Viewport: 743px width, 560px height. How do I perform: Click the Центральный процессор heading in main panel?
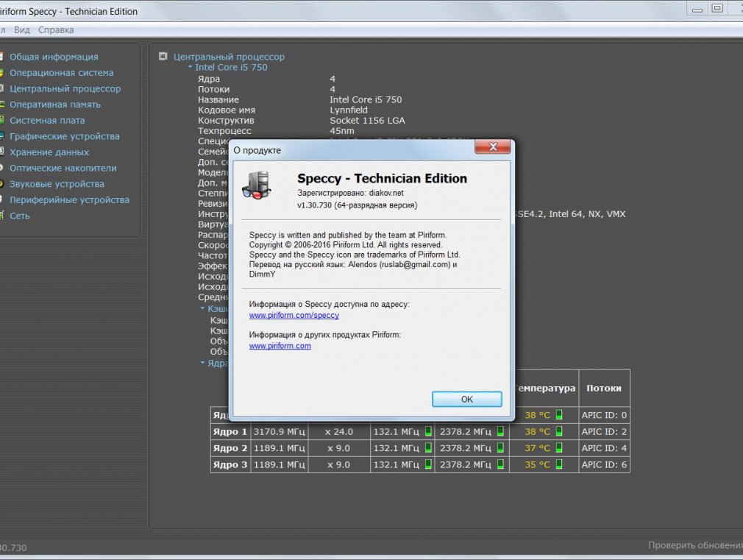tap(229, 57)
